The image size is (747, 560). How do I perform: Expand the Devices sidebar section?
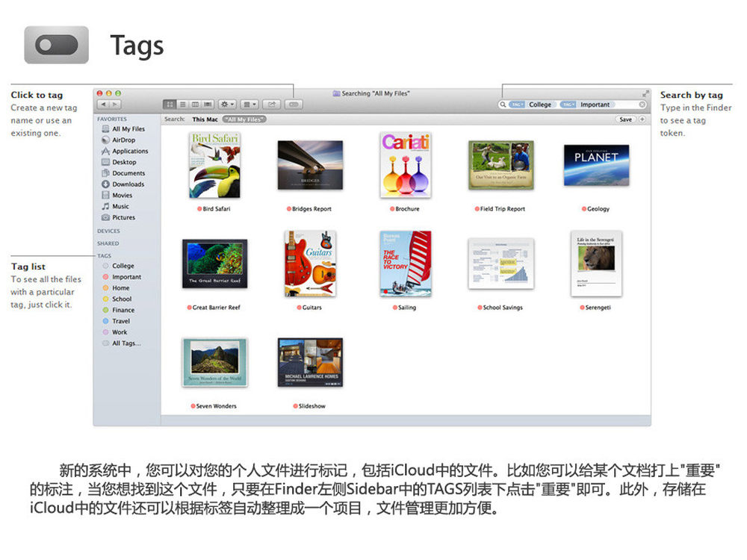pyautogui.click(x=108, y=231)
